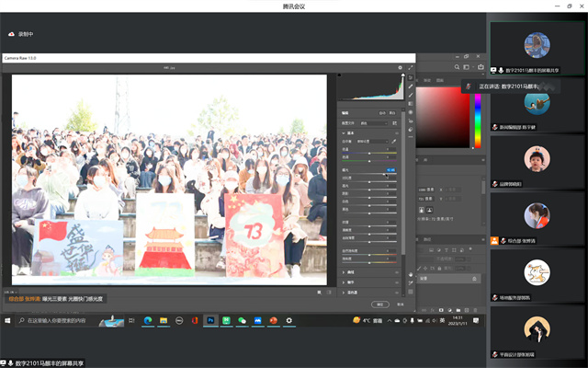Open the Windows Start menu
This screenshot has width=588, height=368.
click(8, 320)
